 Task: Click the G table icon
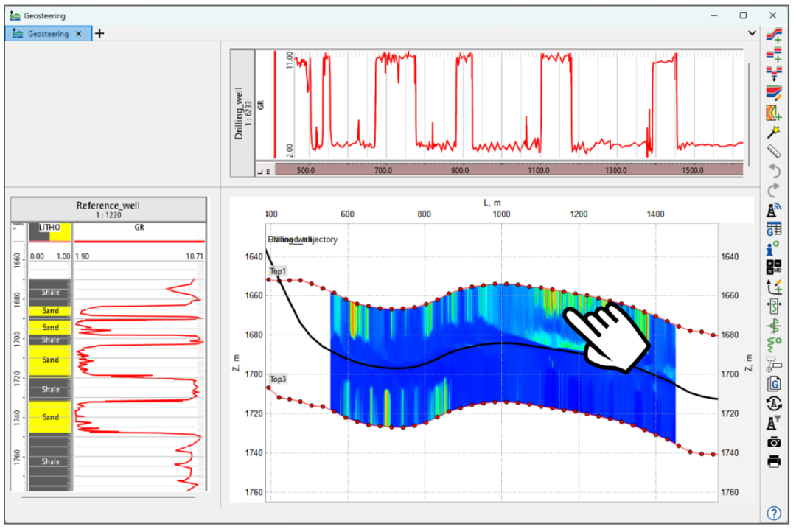pyautogui.click(x=774, y=229)
